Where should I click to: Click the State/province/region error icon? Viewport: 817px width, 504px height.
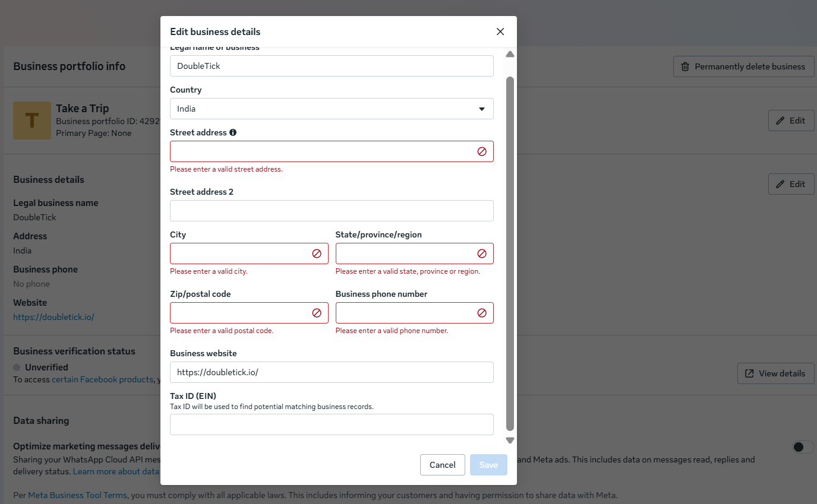pyautogui.click(x=482, y=253)
